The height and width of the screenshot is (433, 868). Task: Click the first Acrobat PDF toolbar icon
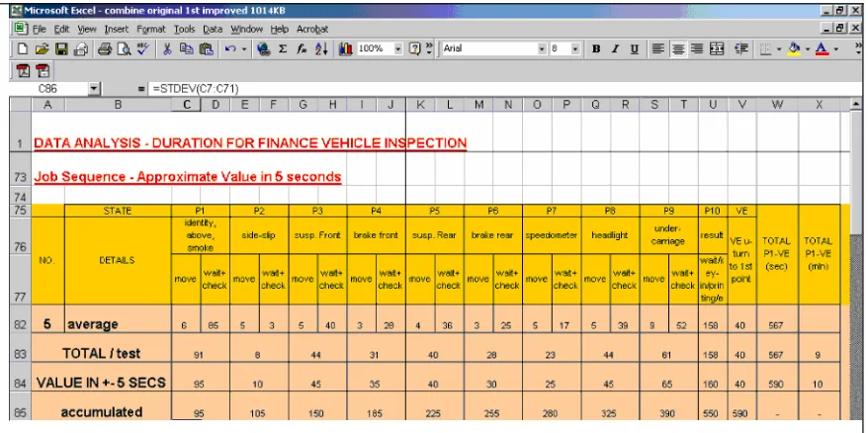[x=23, y=70]
